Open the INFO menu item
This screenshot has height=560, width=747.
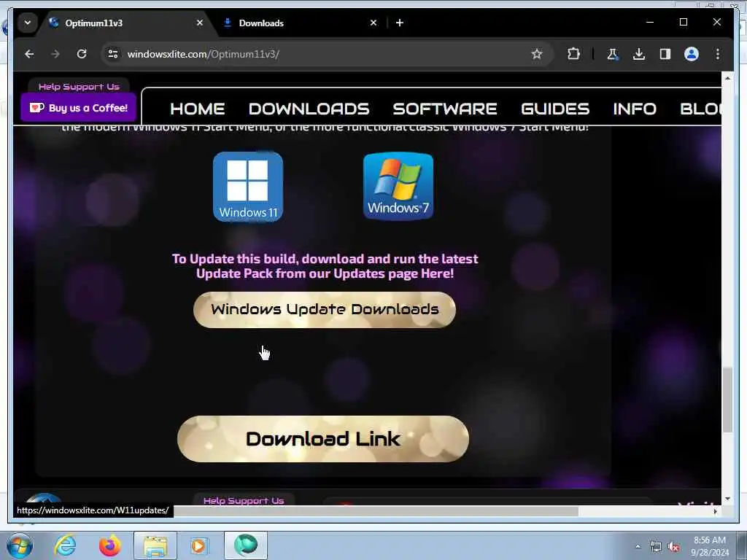coord(635,109)
